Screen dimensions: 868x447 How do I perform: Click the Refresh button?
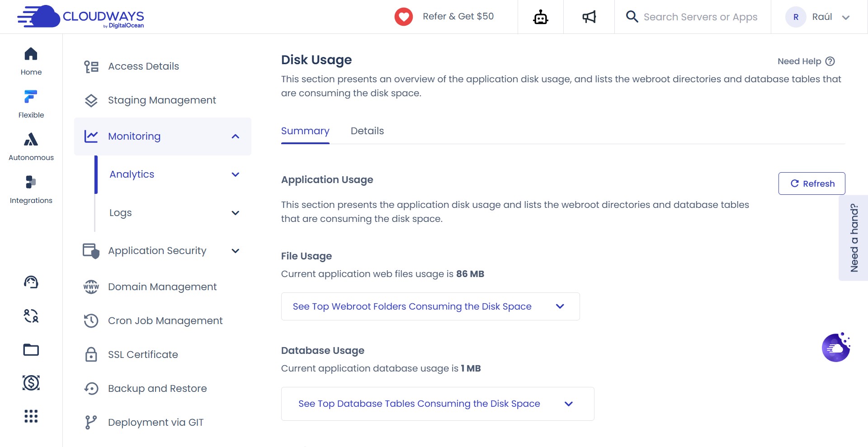pos(811,184)
